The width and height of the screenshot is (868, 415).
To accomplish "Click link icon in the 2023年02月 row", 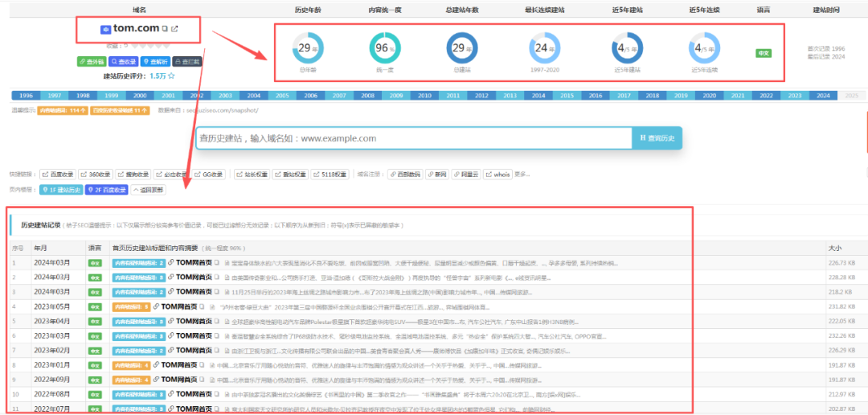I will 171,350.
